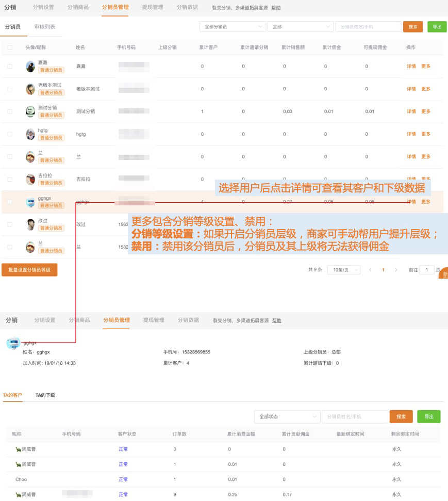Go to previous page arrow in pagination
This screenshot has width=448, height=501.
click(370, 270)
